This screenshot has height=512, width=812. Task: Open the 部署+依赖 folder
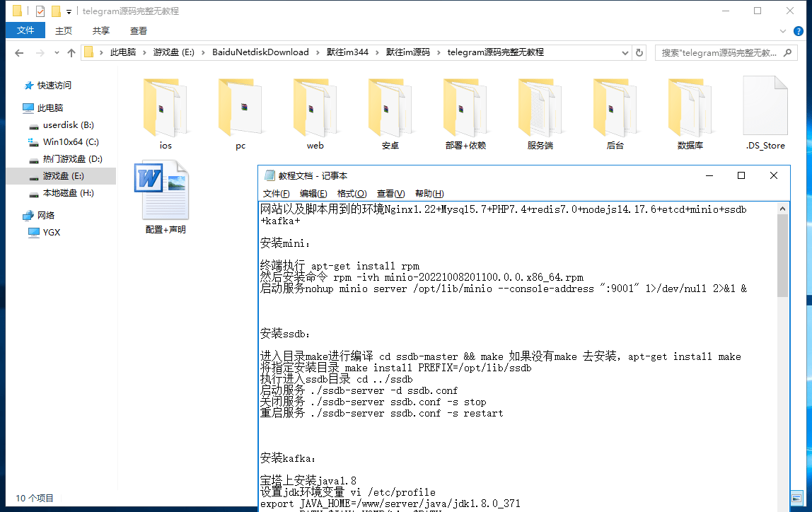465,114
